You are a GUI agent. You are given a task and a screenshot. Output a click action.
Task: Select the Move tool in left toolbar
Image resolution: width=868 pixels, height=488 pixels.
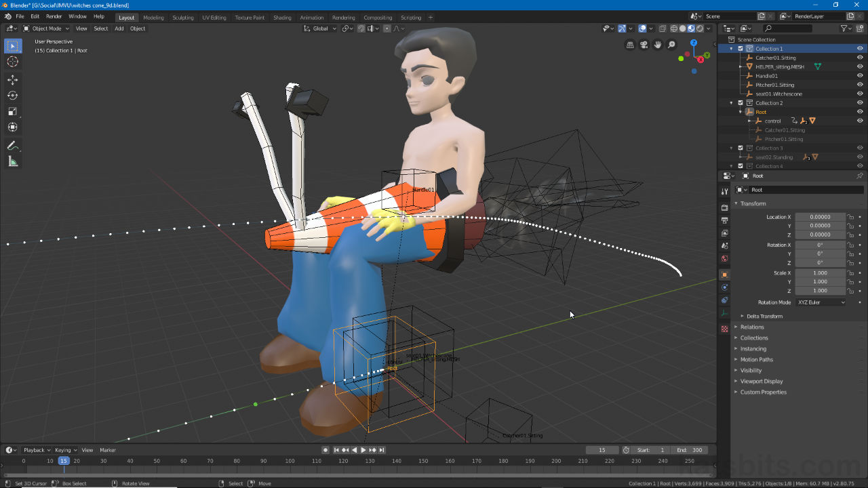12,80
